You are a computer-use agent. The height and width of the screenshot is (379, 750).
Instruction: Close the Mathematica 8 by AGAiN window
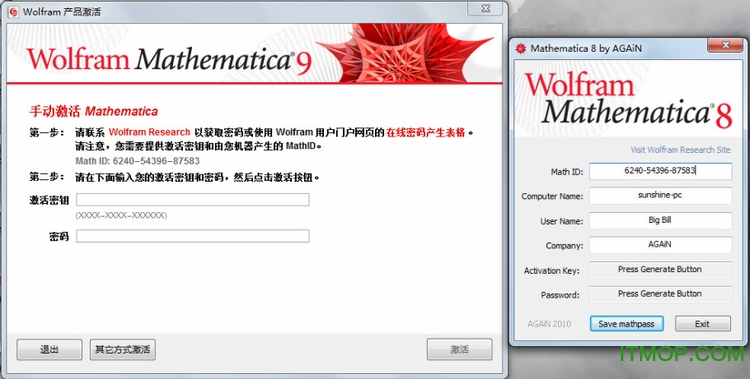click(725, 45)
